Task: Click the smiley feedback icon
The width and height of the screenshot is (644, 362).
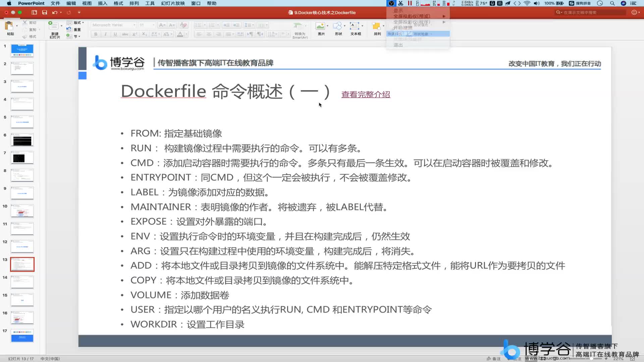Action: [x=634, y=12]
